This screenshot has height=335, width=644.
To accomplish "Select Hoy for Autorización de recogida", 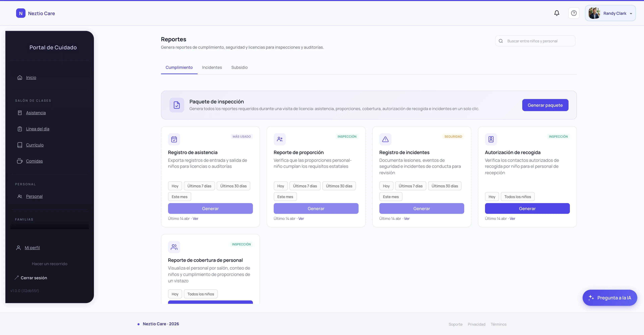I will pyautogui.click(x=492, y=197).
